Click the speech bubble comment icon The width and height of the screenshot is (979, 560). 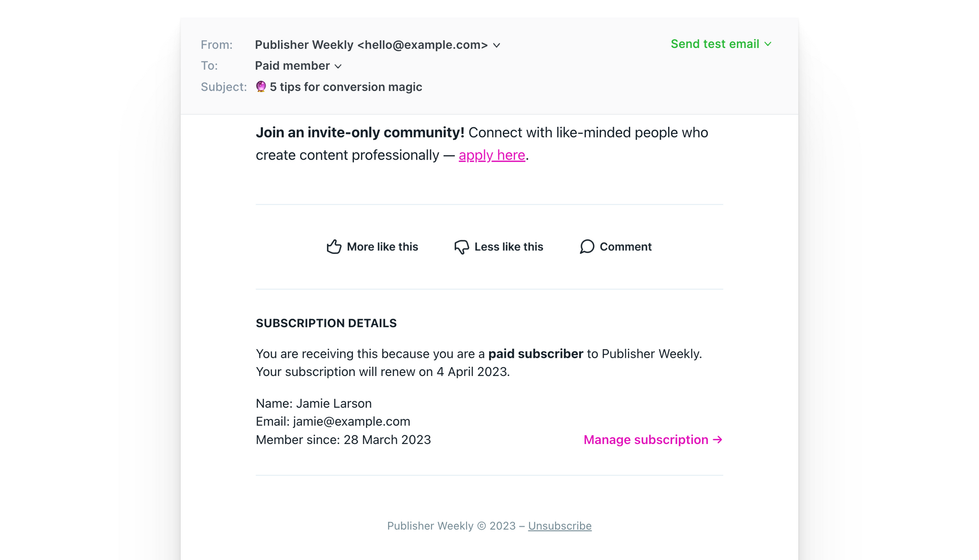[587, 247]
